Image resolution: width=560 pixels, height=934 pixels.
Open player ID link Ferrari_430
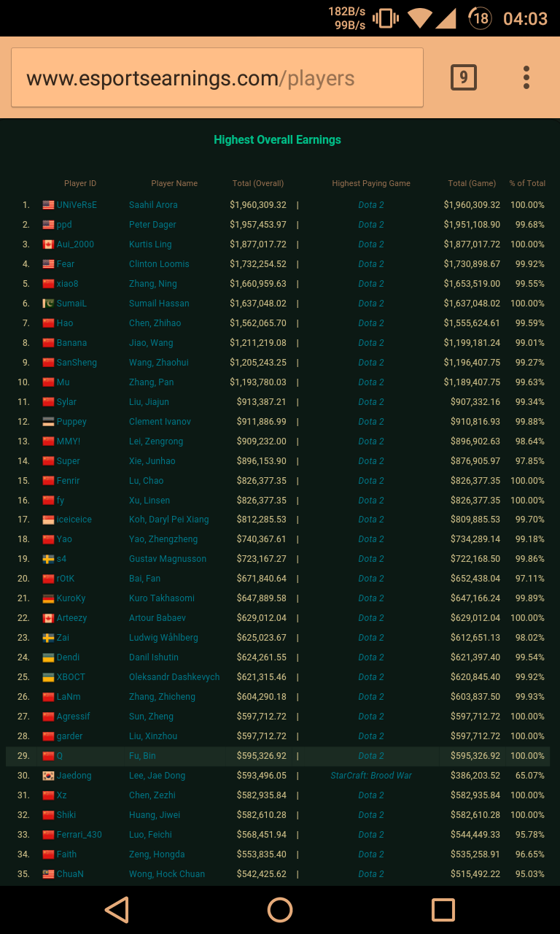(79, 835)
